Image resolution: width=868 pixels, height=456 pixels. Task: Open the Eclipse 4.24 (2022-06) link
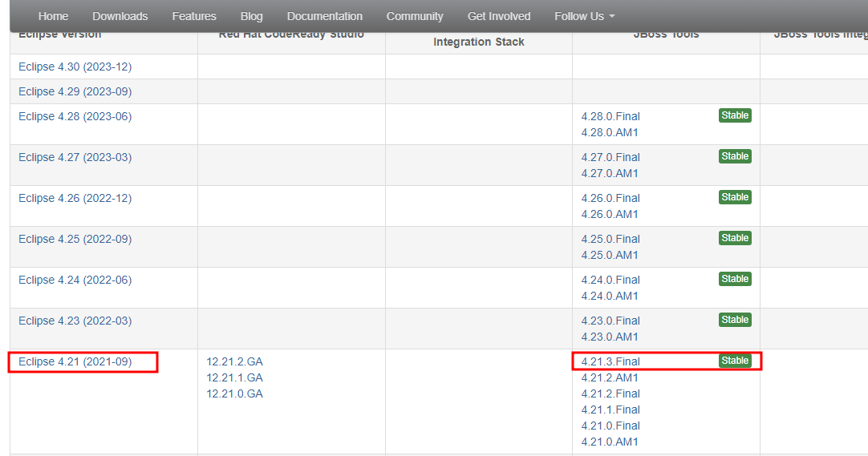[x=75, y=280]
